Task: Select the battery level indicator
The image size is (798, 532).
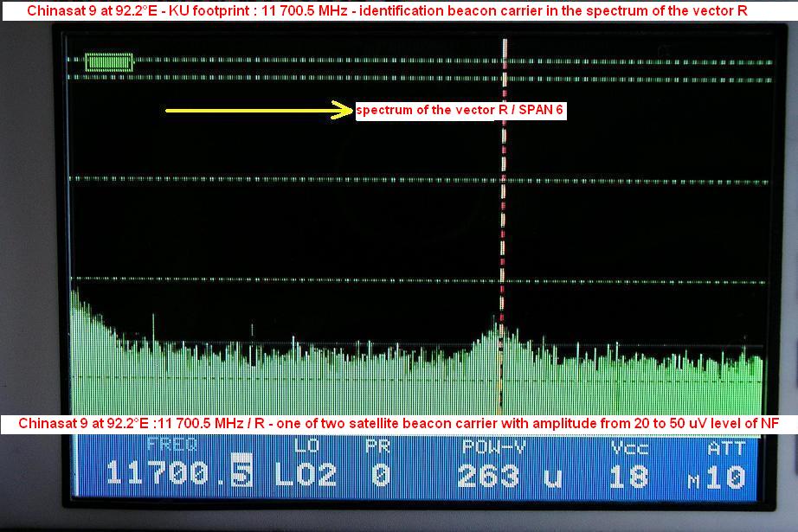Action: pyautogui.click(x=108, y=61)
